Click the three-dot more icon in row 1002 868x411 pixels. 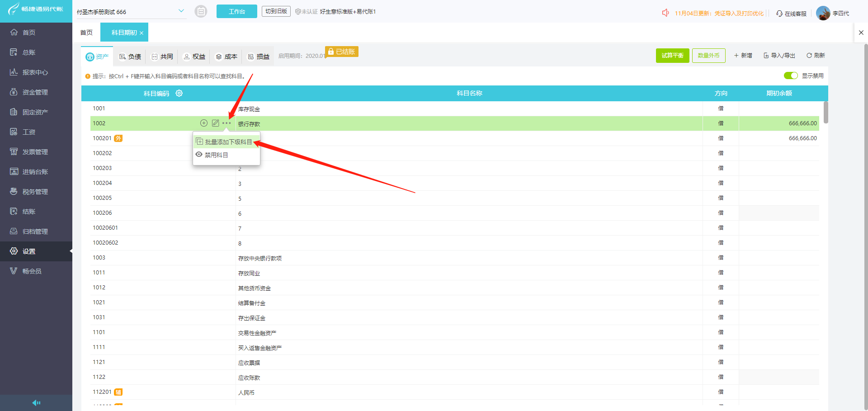pos(226,123)
